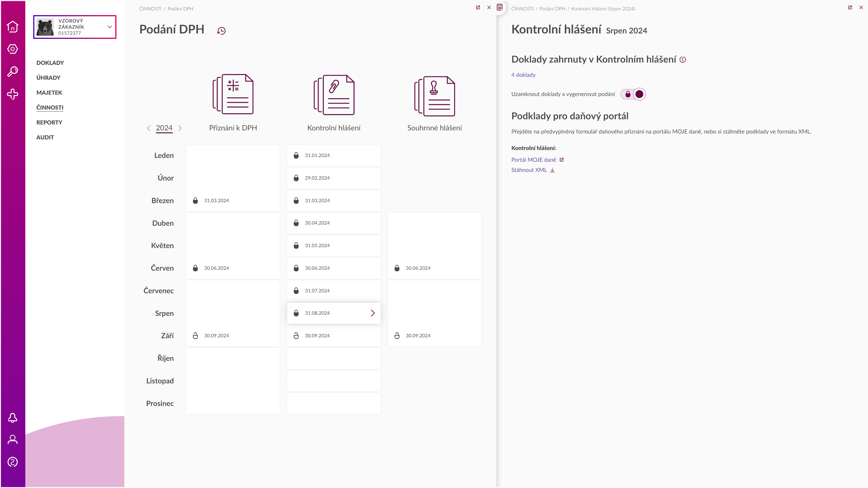Open the home icon in sidebar
The width and height of the screenshot is (868, 488).
[x=12, y=27]
